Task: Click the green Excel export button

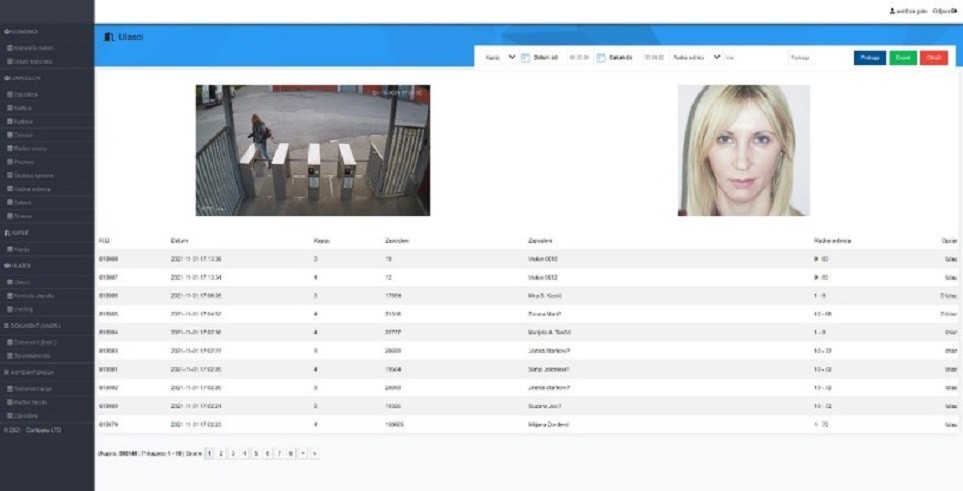Action: point(903,58)
